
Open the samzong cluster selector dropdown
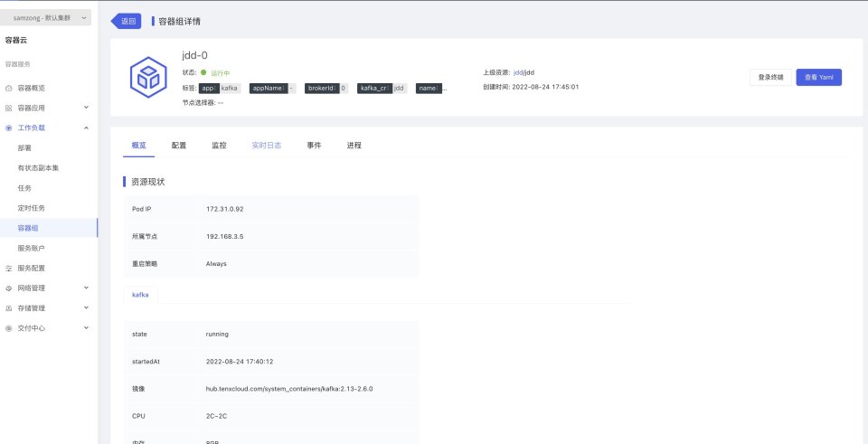[x=49, y=18]
